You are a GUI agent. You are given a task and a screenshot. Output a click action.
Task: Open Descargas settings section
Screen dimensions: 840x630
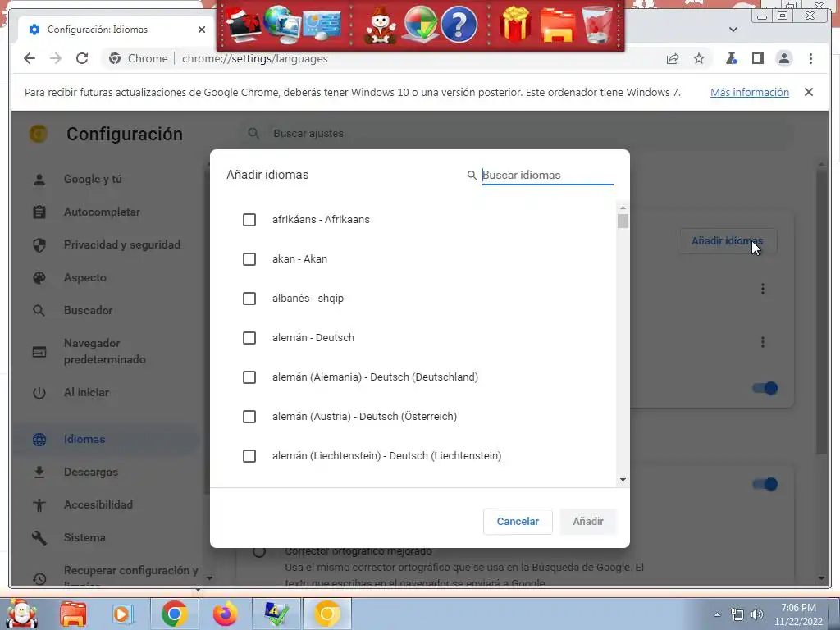pos(90,472)
